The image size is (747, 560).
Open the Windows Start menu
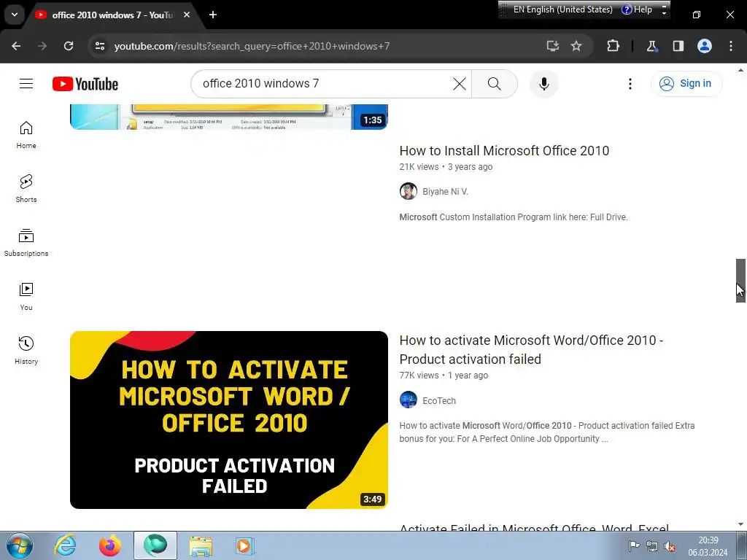point(18,545)
